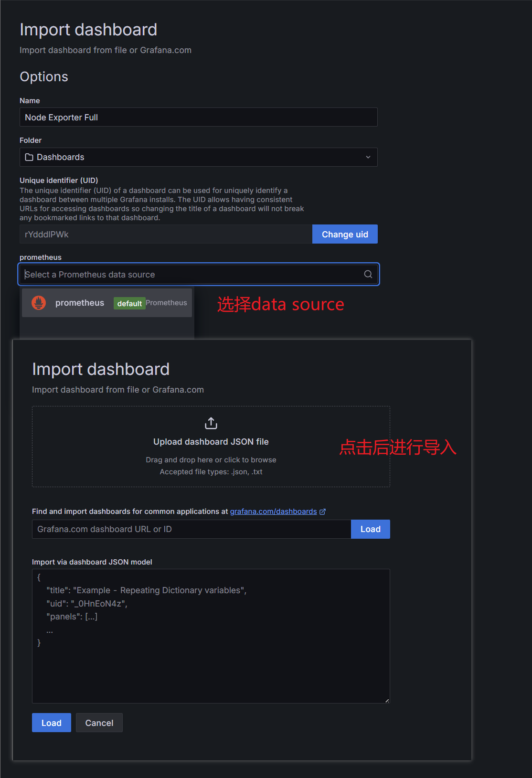
Task: Click the Prometheus flame logo icon
Action: pyautogui.click(x=39, y=303)
